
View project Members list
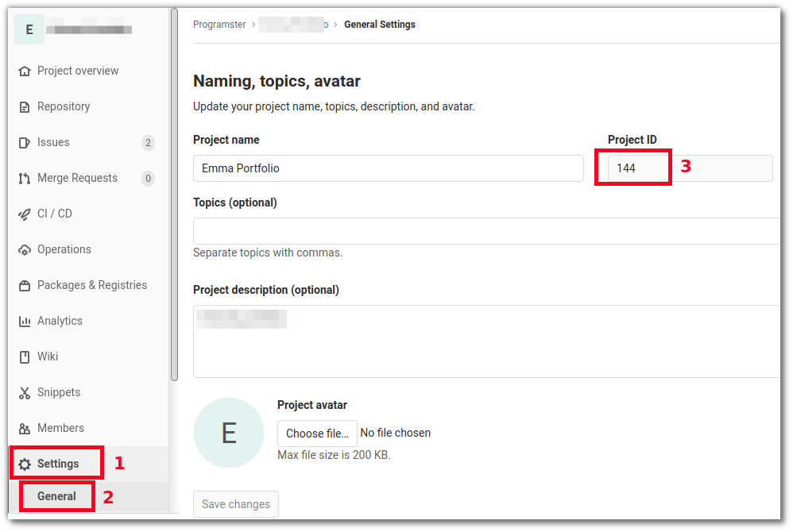click(60, 428)
